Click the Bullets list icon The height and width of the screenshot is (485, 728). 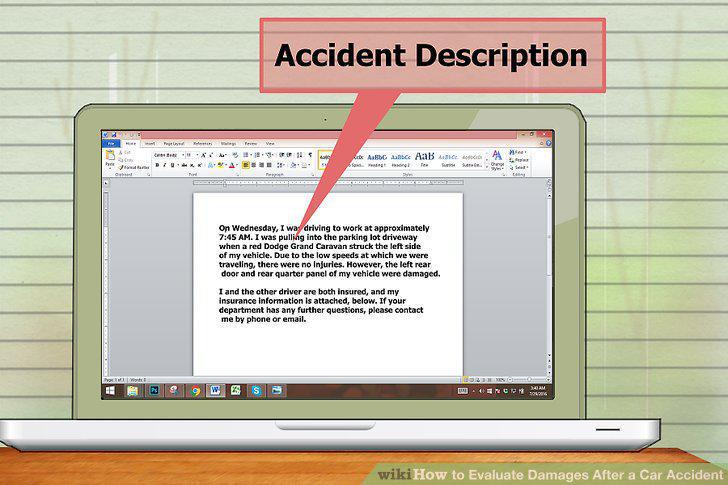(247, 155)
